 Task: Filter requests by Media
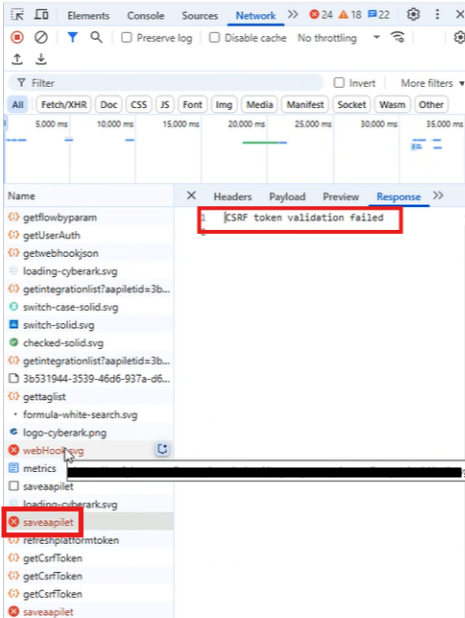260,104
